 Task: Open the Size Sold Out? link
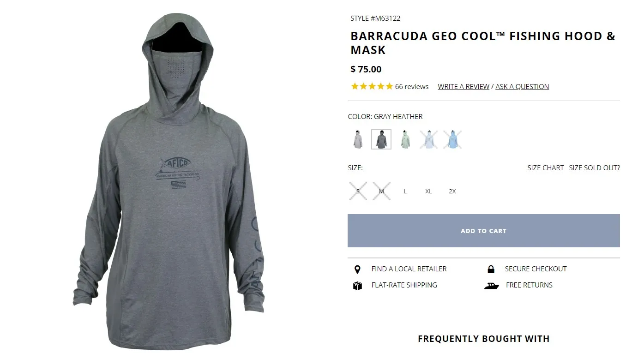coord(594,168)
